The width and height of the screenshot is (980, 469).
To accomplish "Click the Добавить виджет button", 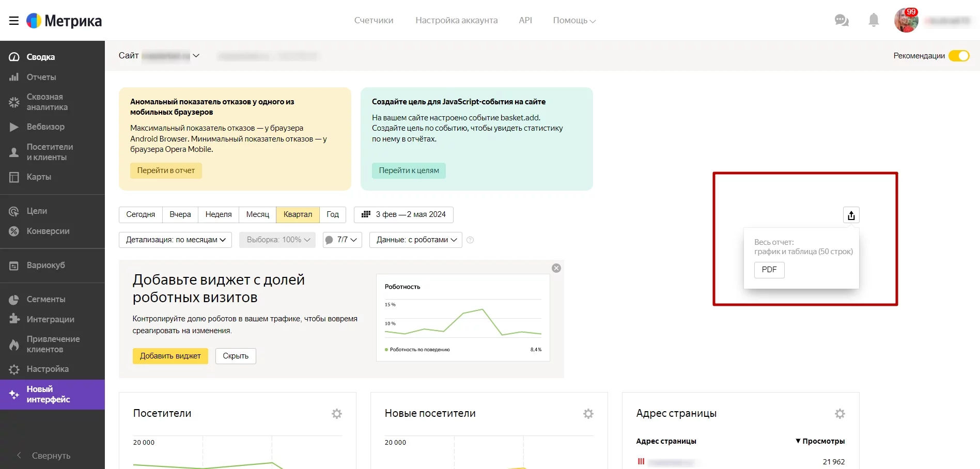I will click(x=170, y=356).
